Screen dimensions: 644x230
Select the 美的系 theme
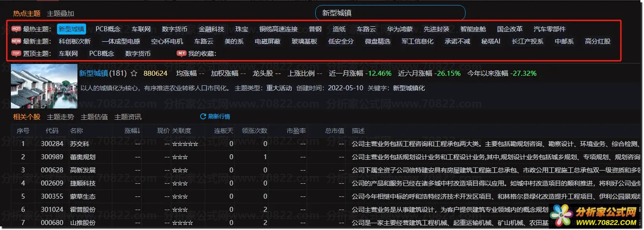pyautogui.click(x=234, y=41)
